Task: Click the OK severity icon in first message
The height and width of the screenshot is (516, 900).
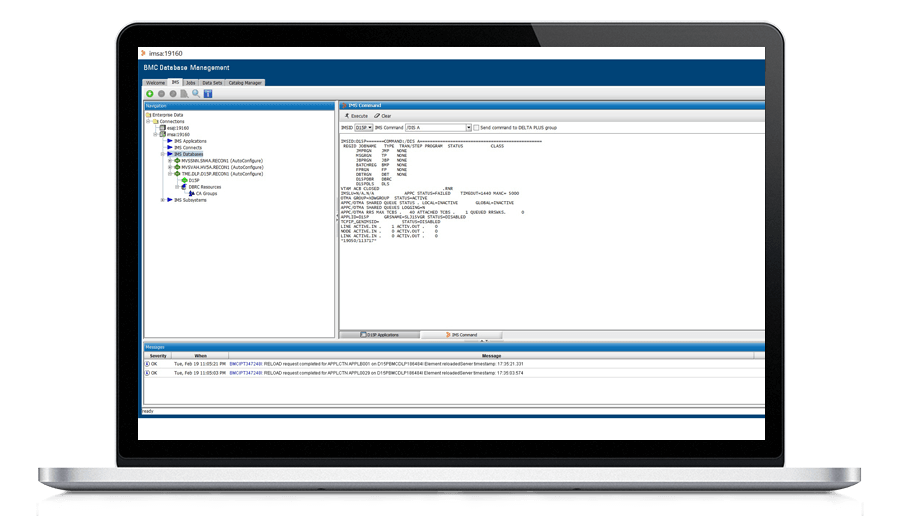Action: pos(147,364)
